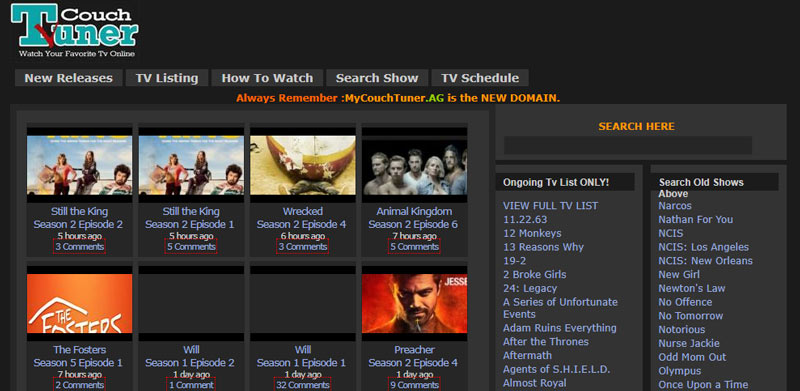This screenshot has width=800, height=391.
Task: Open the TV Listing menu item
Action: 167,78
